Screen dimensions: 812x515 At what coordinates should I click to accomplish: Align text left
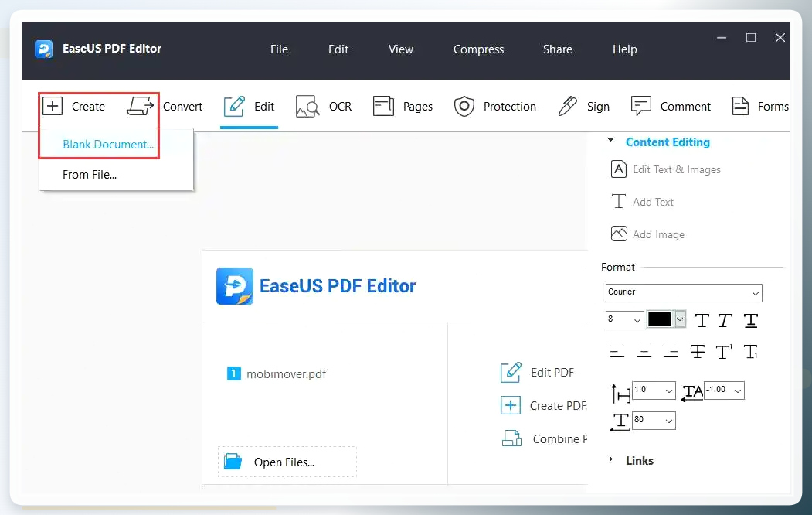pos(617,352)
